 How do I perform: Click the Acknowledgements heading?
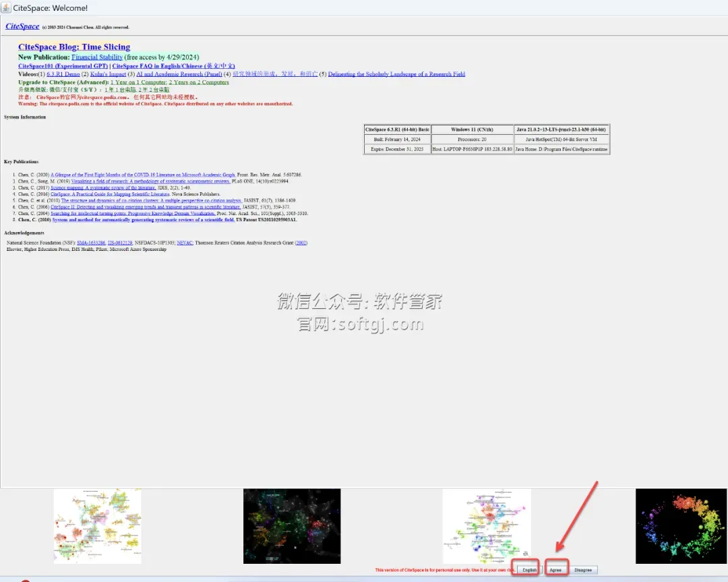(24, 233)
